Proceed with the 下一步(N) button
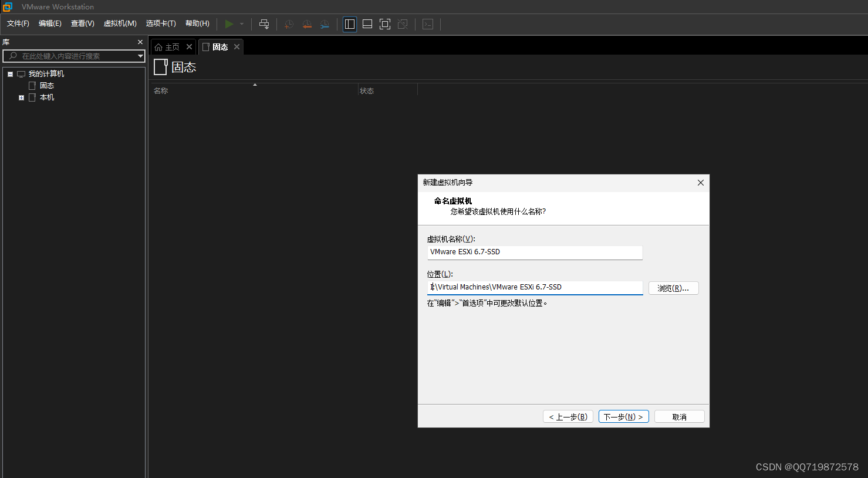 point(623,417)
